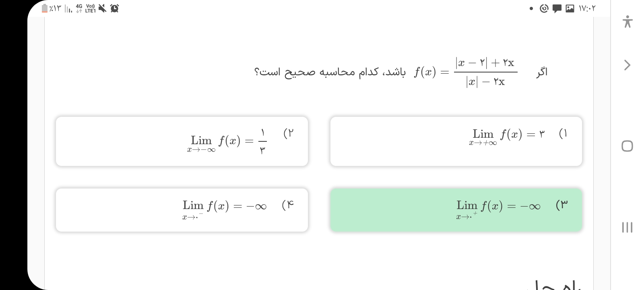Select option 2: limit at −∞ equals 1/3
This screenshot has height=290, width=644.
(182, 141)
